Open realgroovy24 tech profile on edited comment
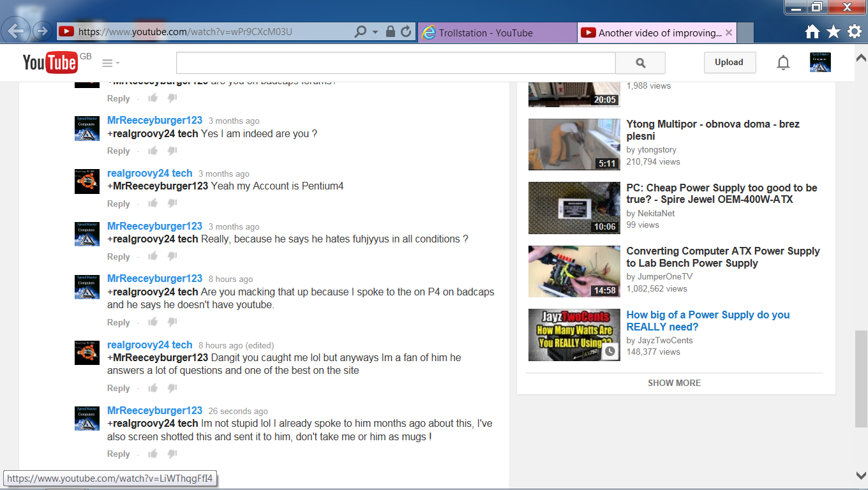Screen dimensions: 868x490 (x=149, y=345)
